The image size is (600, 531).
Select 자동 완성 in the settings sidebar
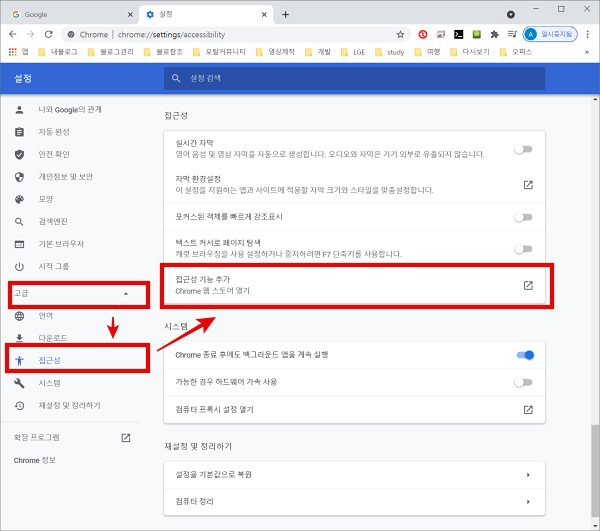(x=54, y=132)
